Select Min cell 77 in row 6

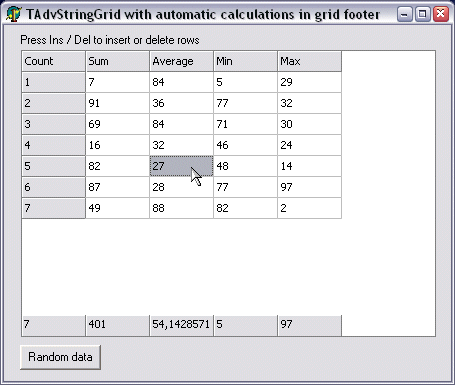click(245, 187)
